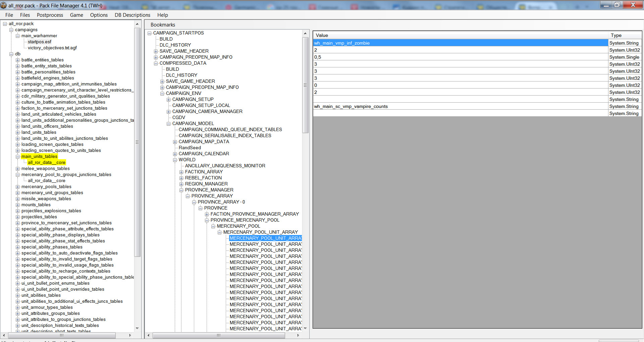Select DLC_HISTORY under COMPRESSED_DATA

(x=181, y=75)
